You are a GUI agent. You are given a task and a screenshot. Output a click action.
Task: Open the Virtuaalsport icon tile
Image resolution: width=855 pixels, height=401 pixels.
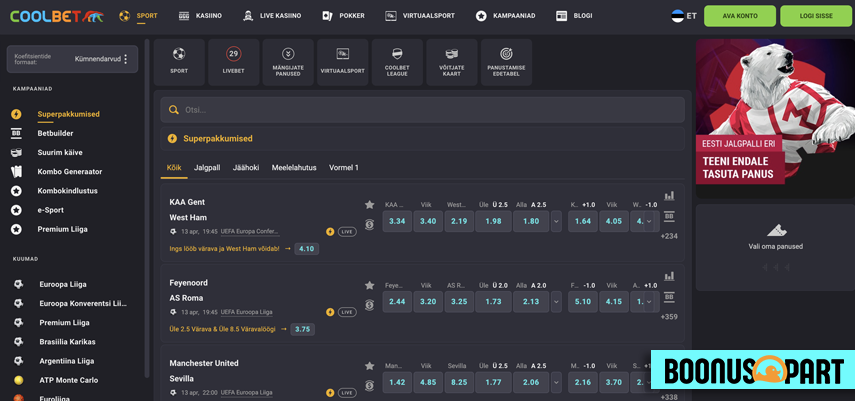point(342,62)
